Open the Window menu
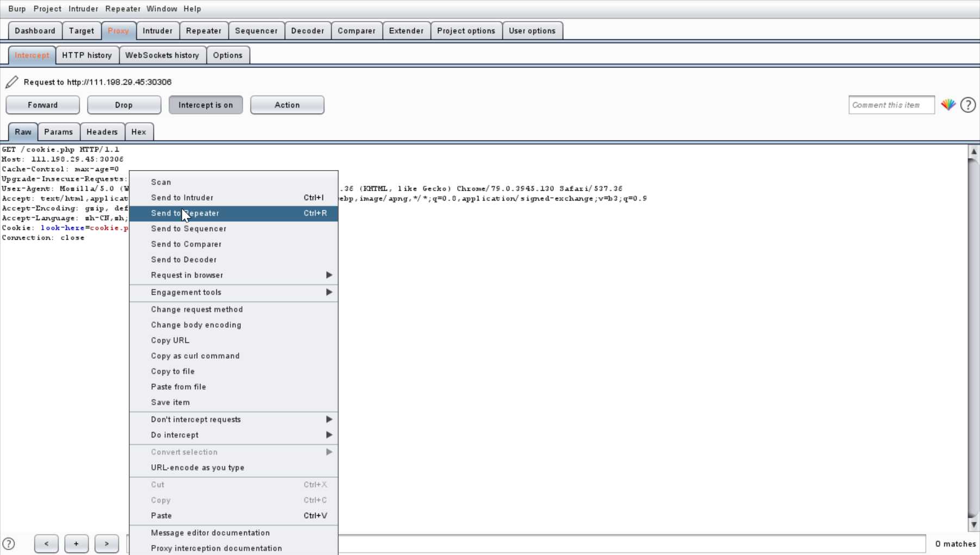Screen dimensions: 980x555 click(x=161, y=9)
